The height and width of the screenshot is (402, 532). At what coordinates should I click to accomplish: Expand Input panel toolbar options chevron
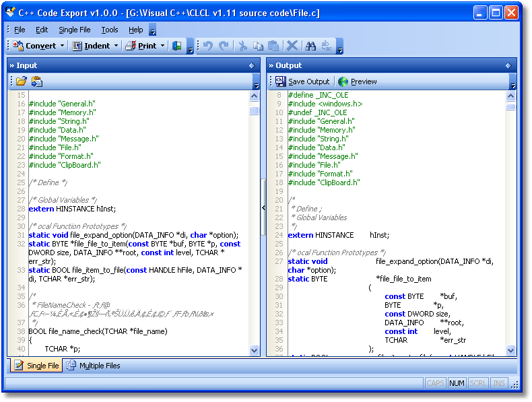pos(257,81)
